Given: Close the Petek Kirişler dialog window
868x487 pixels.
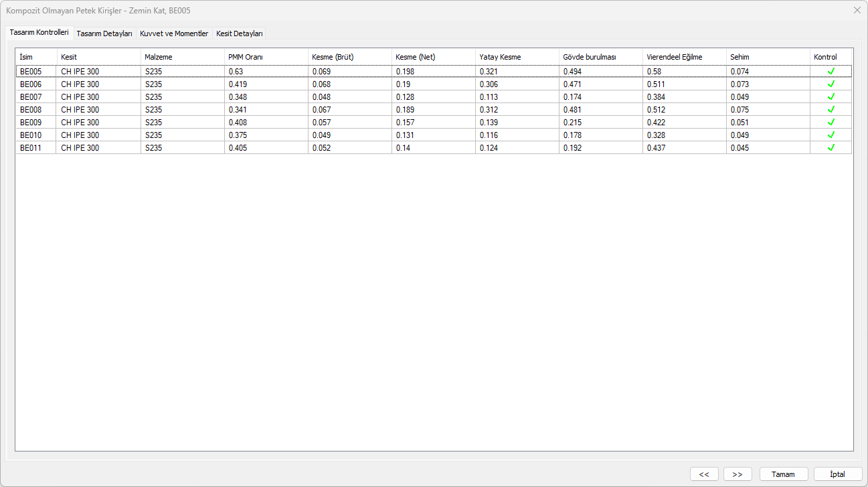Looking at the screenshot, I should coord(857,10).
